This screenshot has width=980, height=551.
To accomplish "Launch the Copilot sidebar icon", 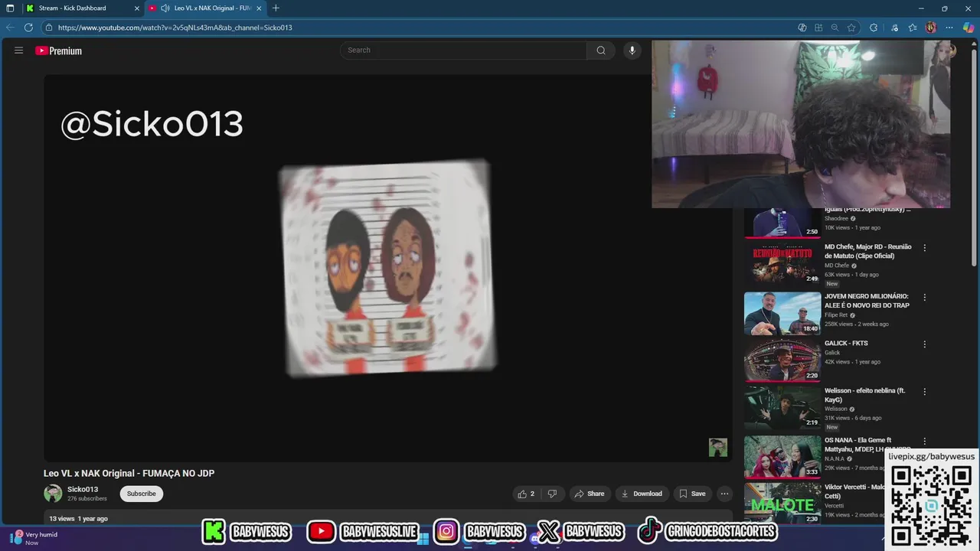I will (x=968, y=28).
